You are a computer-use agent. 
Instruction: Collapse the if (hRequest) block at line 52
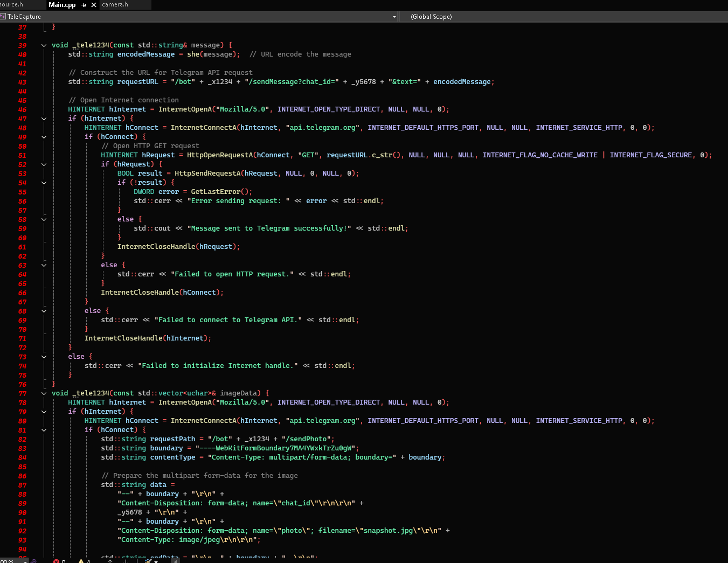click(44, 164)
